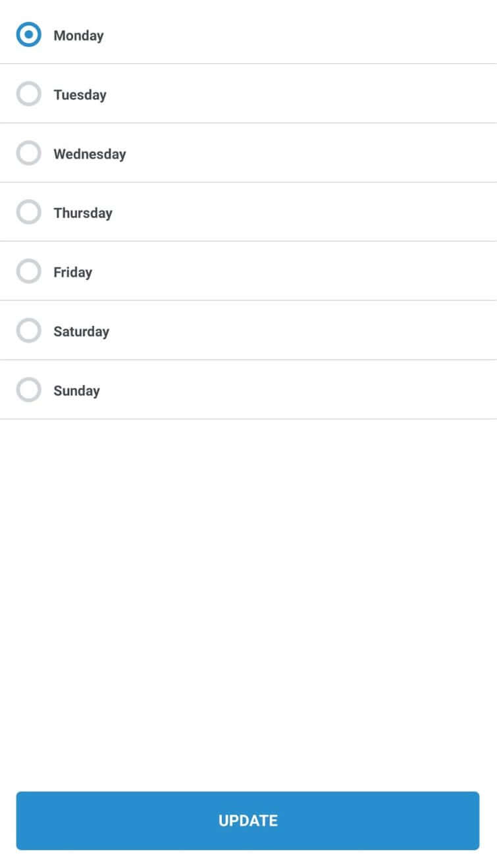Tap the "Tuesday" text label
Viewport: 497px width, 868px height.
click(80, 95)
